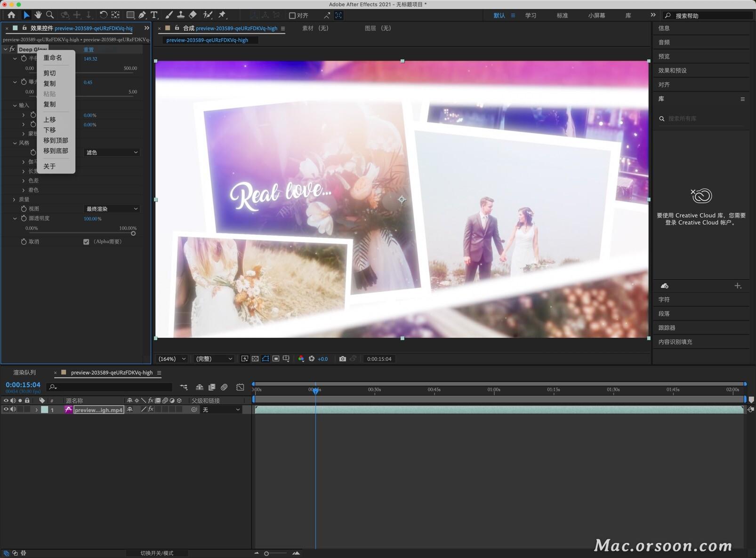
Task: Choose 剪切 from the context menu
Action: pyautogui.click(x=49, y=73)
